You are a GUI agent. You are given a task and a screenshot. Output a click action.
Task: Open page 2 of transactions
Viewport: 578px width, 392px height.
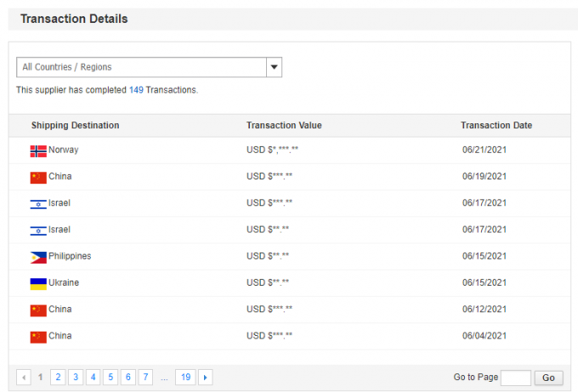pyautogui.click(x=58, y=377)
